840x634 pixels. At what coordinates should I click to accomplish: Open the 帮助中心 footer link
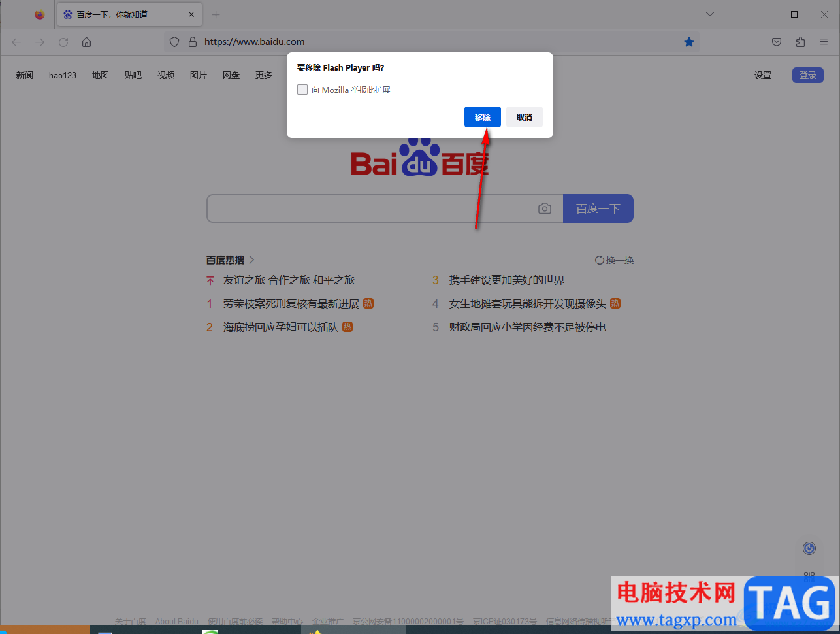coord(287,621)
